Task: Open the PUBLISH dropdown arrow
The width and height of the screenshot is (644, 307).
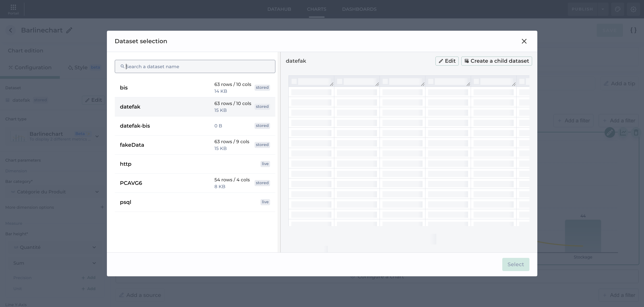Action: pyautogui.click(x=603, y=9)
